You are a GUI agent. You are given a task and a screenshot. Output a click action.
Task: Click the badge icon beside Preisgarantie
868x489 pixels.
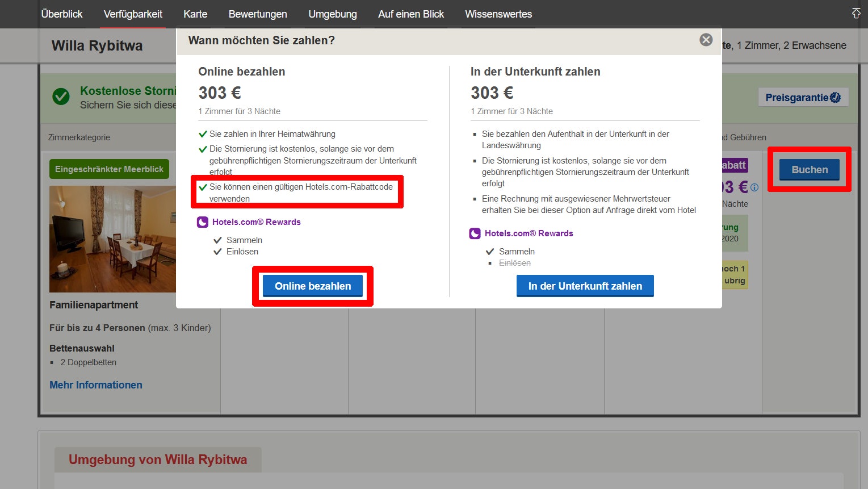(835, 97)
